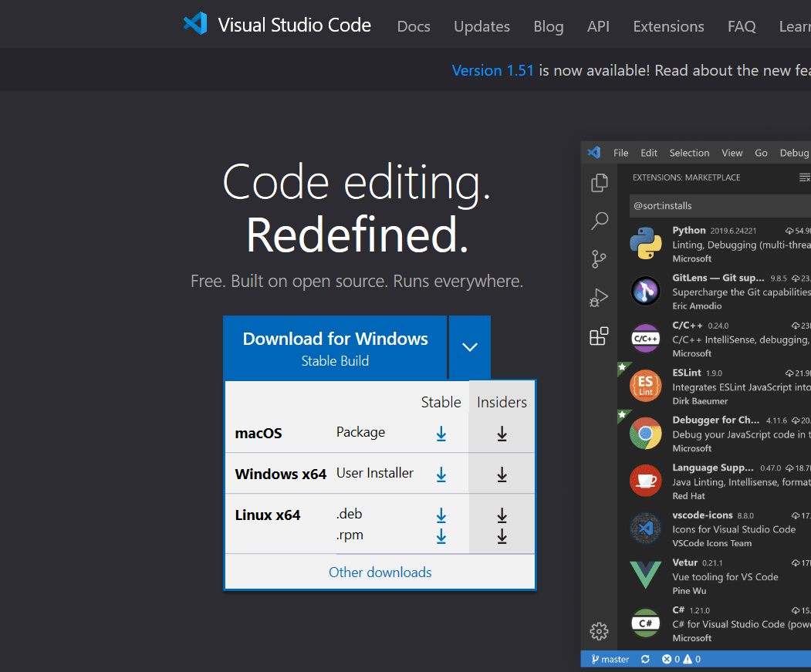
Task: Open Search icon in editor activity bar
Action: coord(600,221)
